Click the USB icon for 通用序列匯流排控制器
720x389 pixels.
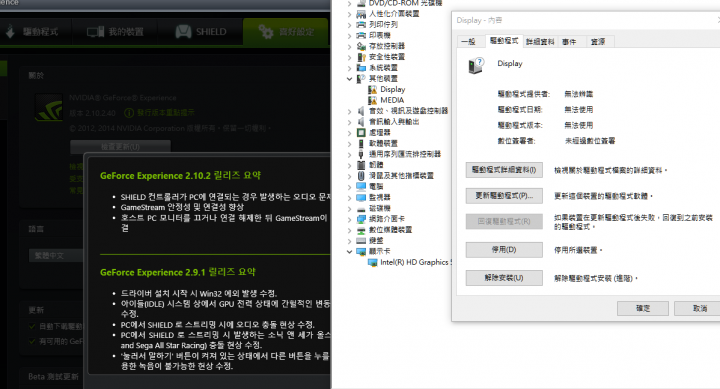click(361, 154)
